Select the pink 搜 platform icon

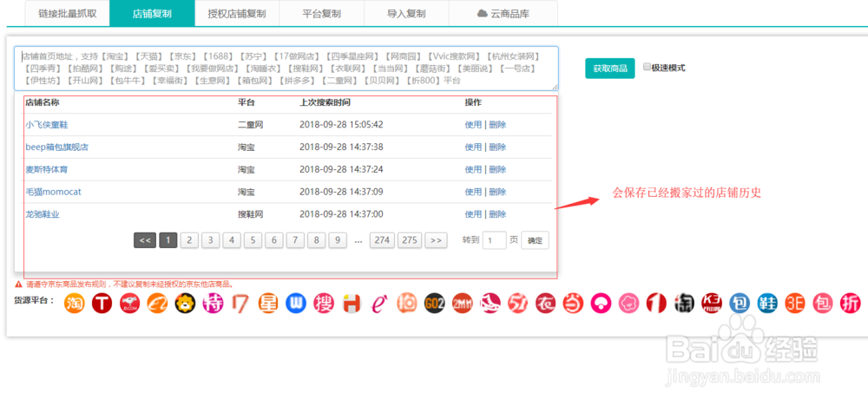pos(324,303)
